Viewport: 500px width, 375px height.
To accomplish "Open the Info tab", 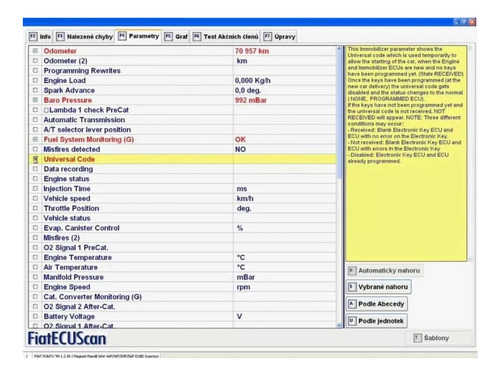I will 40,37.
